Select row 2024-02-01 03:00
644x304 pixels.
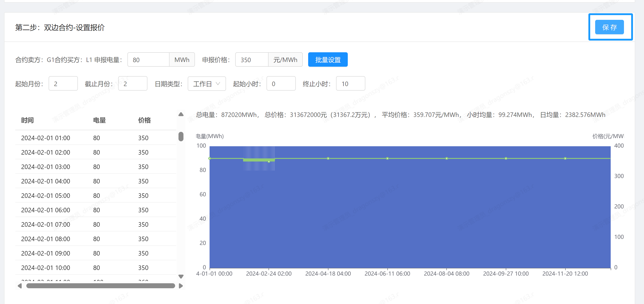(96, 167)
